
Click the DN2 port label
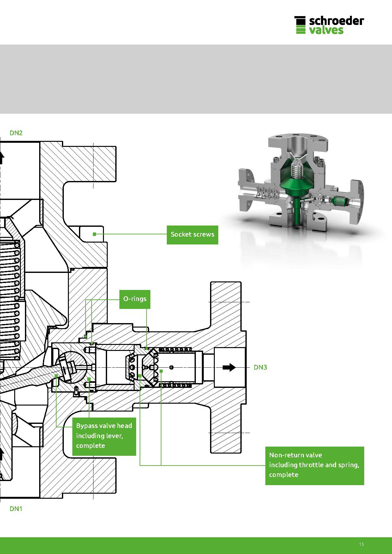tap(16, 133)
